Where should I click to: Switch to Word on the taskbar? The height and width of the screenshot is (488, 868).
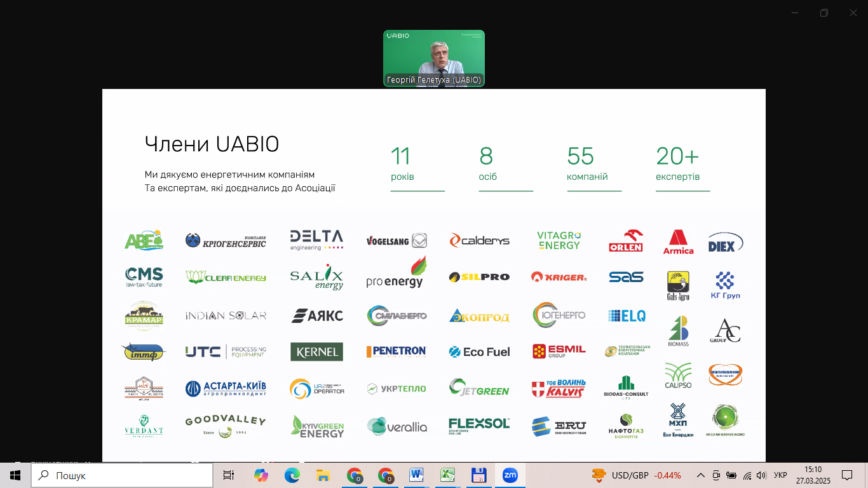tap(417, 475)
